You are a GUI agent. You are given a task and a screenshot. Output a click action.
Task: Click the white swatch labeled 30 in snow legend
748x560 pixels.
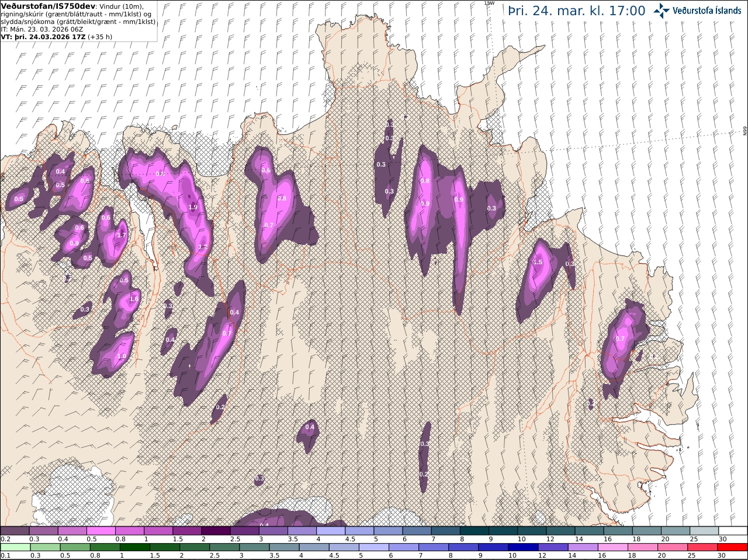733,530
